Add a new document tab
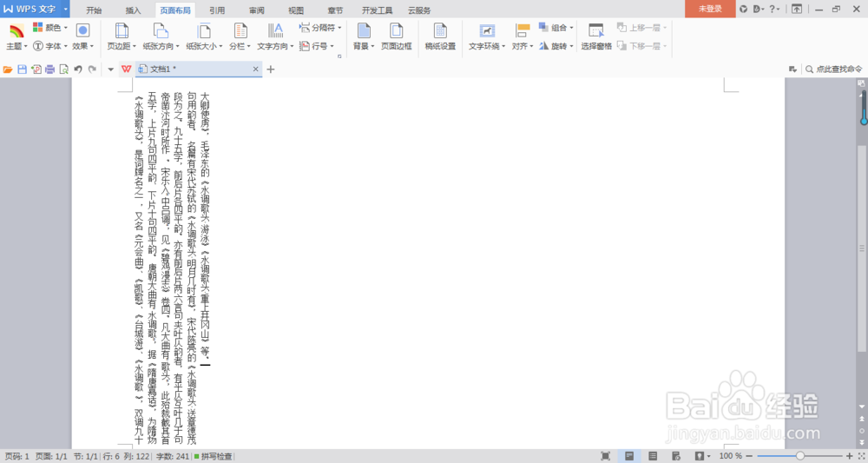The image size is (868, 463). [x=271, y=69]
